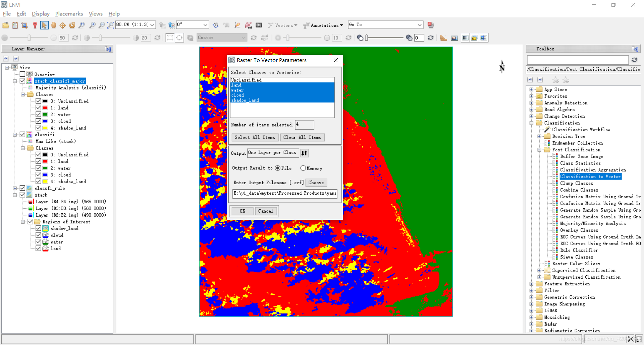Open the Data Manager clipboard icon
This screenshot has height=345, width=644.
pos(15,25)
